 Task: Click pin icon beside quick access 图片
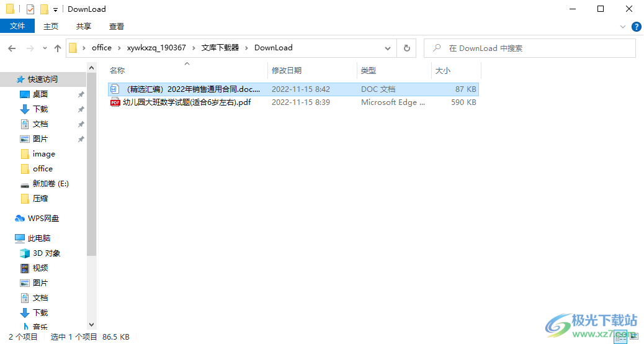[x=81, y=139]
